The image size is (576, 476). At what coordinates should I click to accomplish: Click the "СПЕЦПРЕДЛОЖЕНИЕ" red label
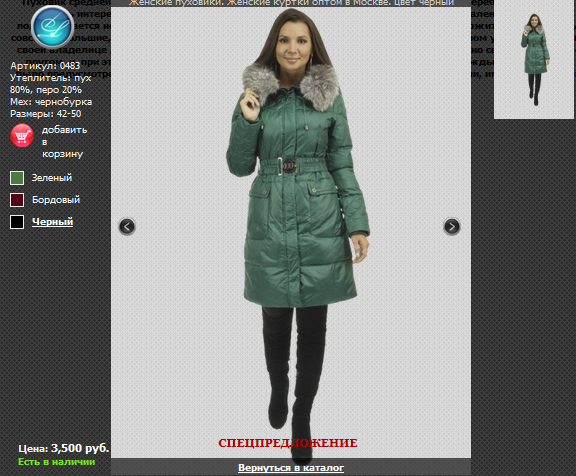click(x=288, y=443)
